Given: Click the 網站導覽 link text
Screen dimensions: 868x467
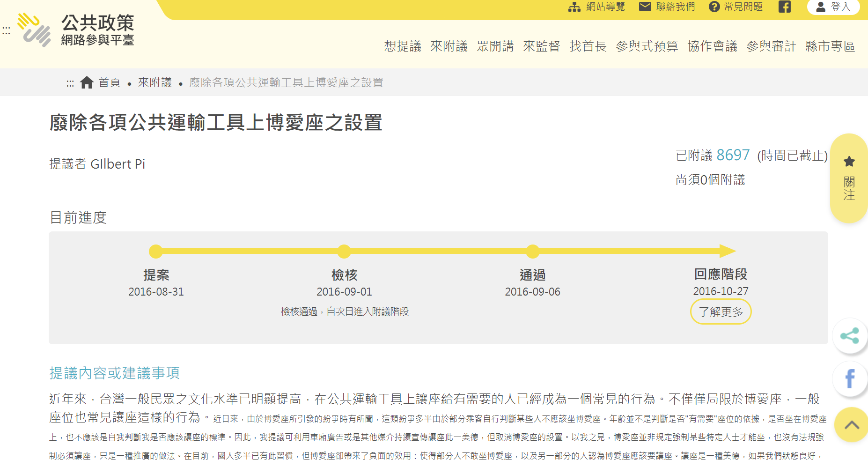Looking at the screenshot, I should click(606, 7).
